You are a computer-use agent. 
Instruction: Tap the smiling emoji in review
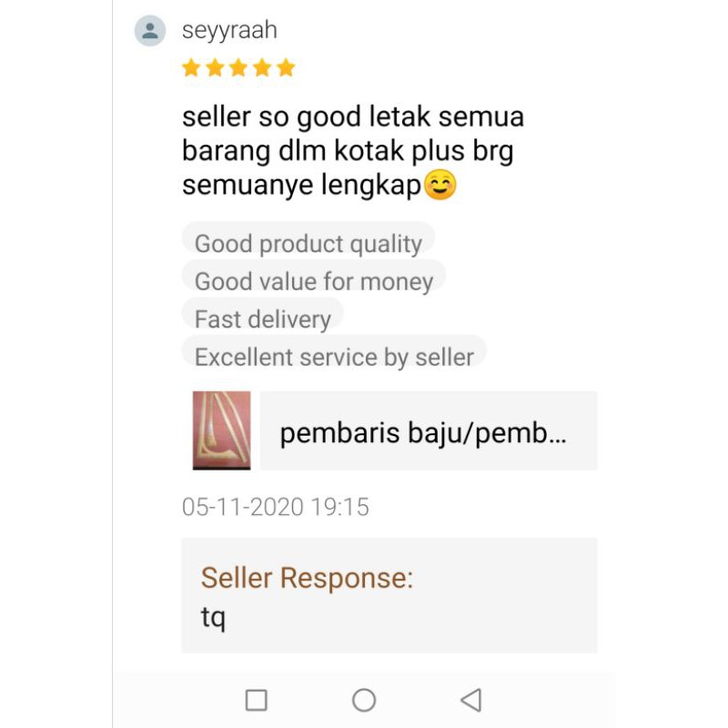[440, 185]
